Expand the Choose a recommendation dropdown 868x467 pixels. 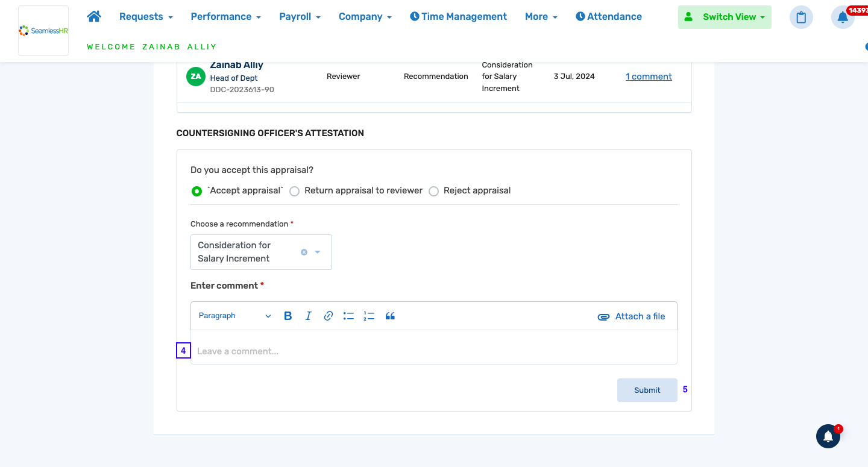point(318,252)
